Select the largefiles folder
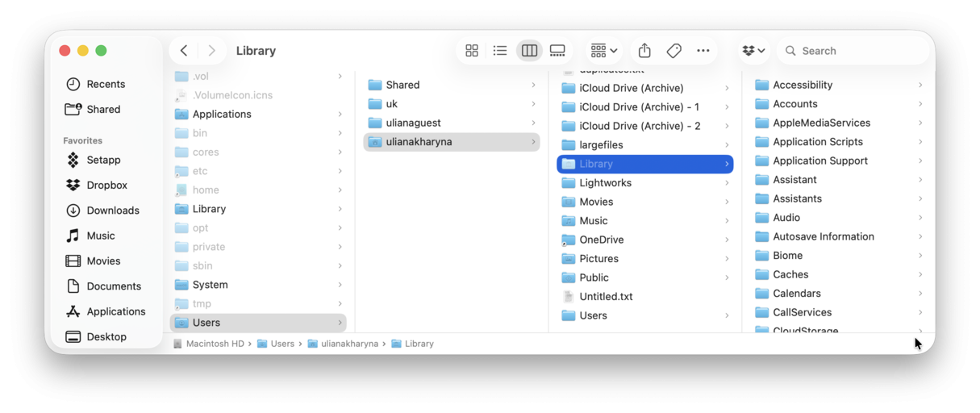The width and height of the screenshot is (980, 413). point(645,144)
